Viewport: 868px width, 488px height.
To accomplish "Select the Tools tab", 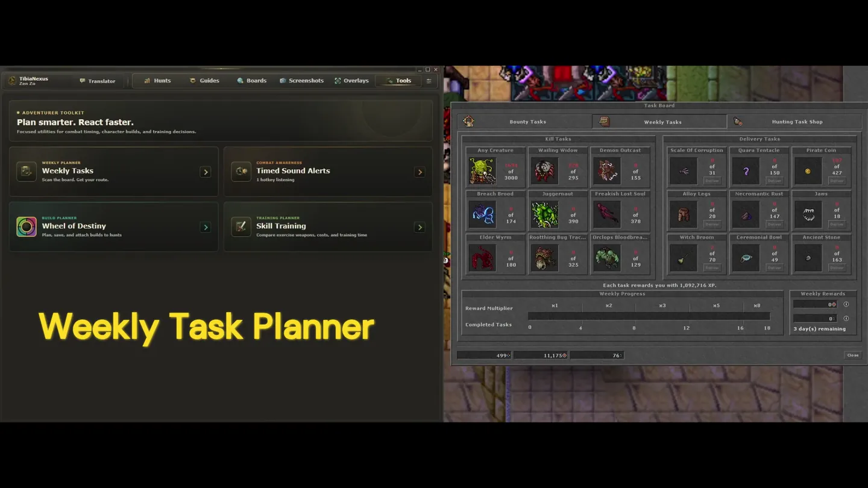I will tap(398, 81).
